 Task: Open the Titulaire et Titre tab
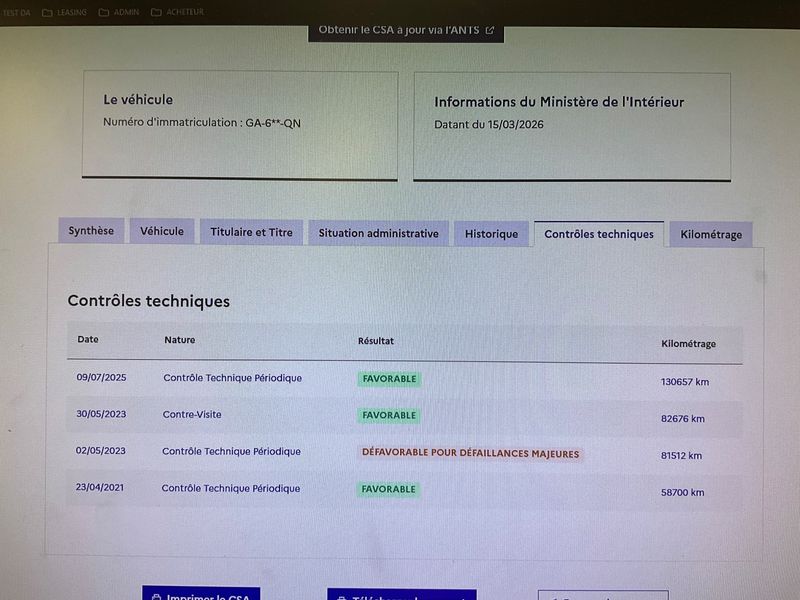pos(252,232)
